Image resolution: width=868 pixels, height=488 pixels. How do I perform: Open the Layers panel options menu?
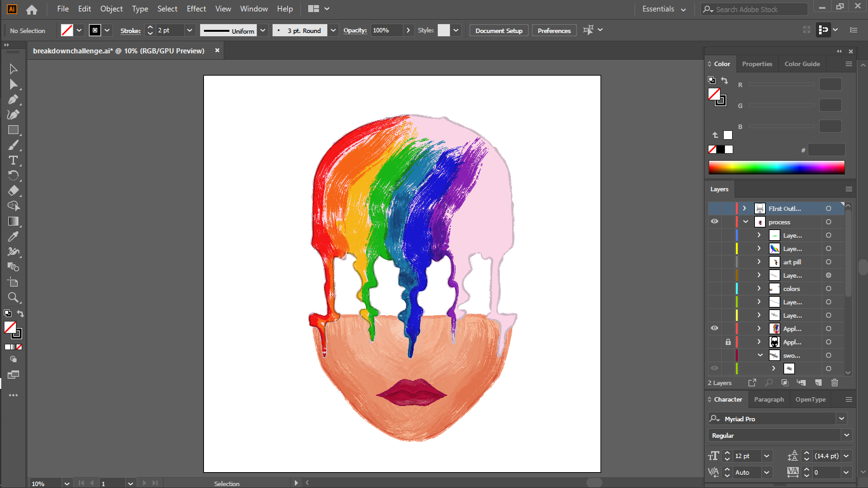click(x=849, y=189)
